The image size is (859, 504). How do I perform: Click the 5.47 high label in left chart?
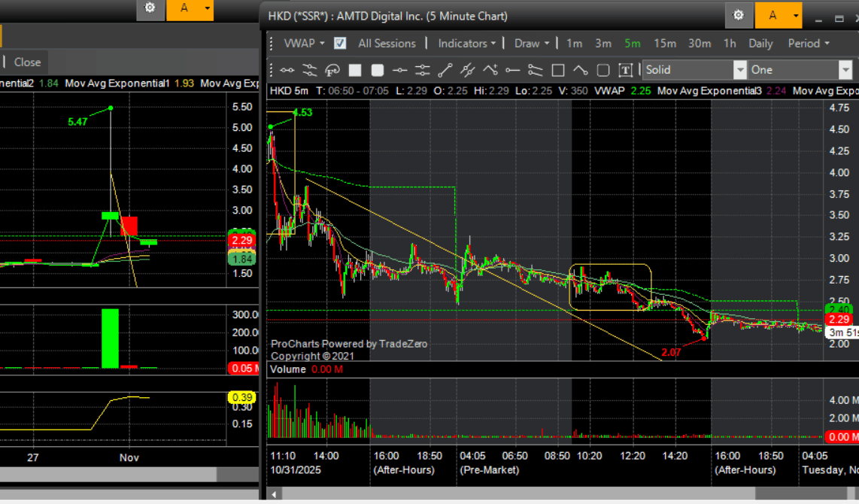(77, 122)
